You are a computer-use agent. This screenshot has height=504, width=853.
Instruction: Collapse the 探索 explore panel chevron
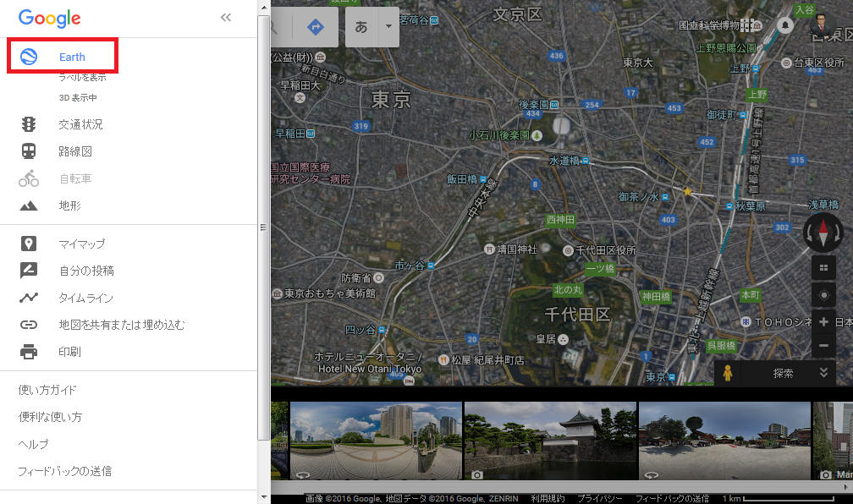[x=823, y=372]
